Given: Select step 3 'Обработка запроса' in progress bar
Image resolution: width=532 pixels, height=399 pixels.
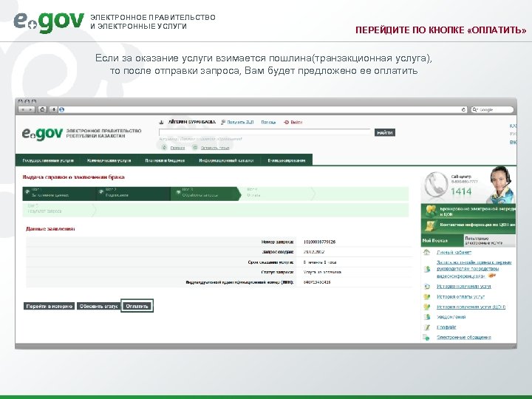Looking at the screenshot, I should coord(205,194).
